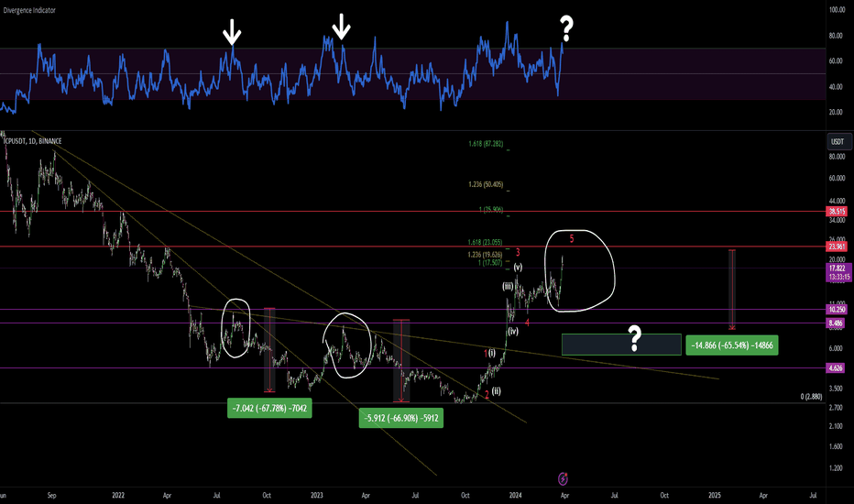This screenshot has height=504, width=854.
Task: Click the 2025 label on time axis
Action: click(x=715, y=495)
